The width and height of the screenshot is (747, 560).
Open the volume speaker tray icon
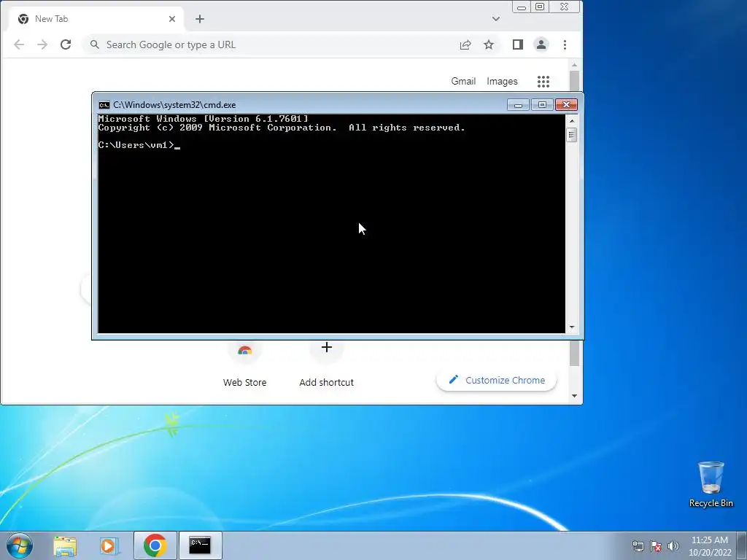(x=673, y=546)
